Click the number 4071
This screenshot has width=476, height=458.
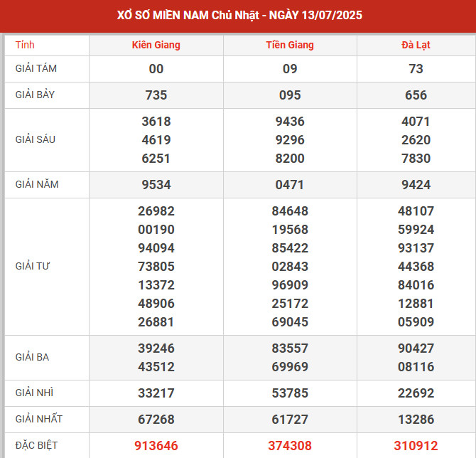(416, 122)
